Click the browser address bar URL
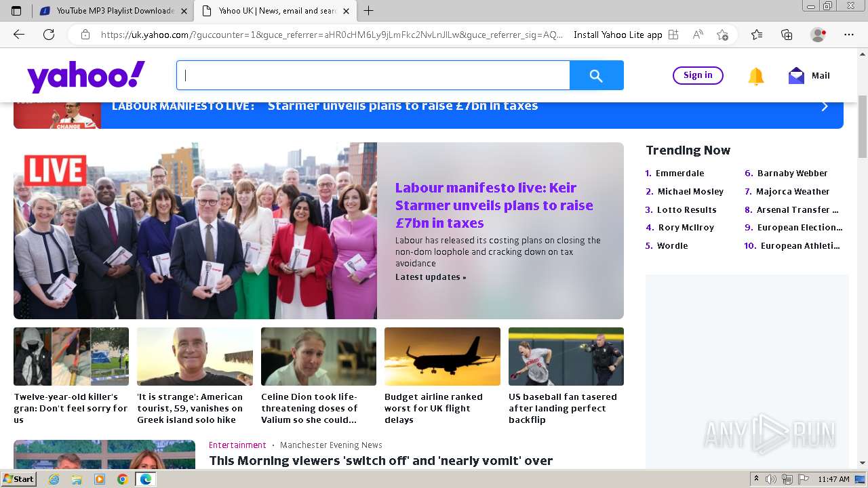Screen dimensions: 868x488 [x=332, y=35]
